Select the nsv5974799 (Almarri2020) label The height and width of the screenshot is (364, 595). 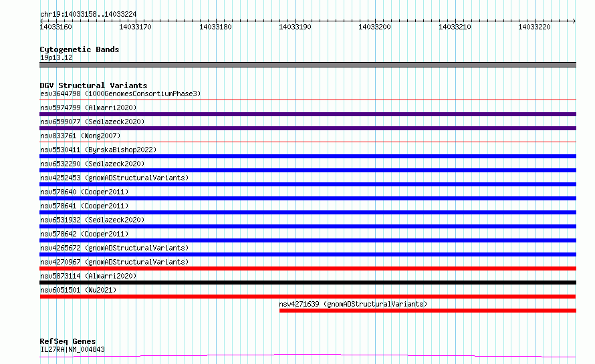[88, 108]
